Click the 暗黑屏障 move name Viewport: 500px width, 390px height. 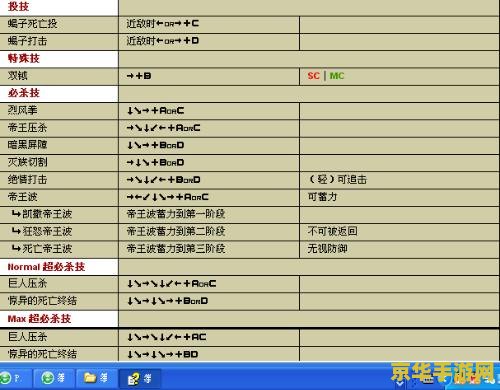27,145
